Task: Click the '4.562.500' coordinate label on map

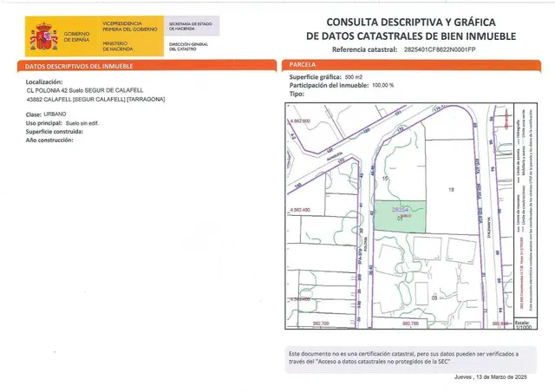Action: click(300, 121)
